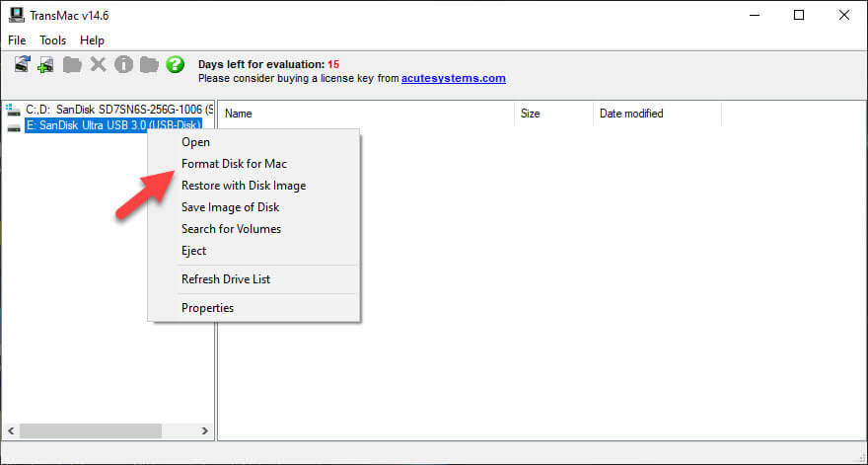Screen dimensions: 868x465
Task: Select the C:,D: SanDisk SD7SN6S drive
Action: tap(112, 109)
